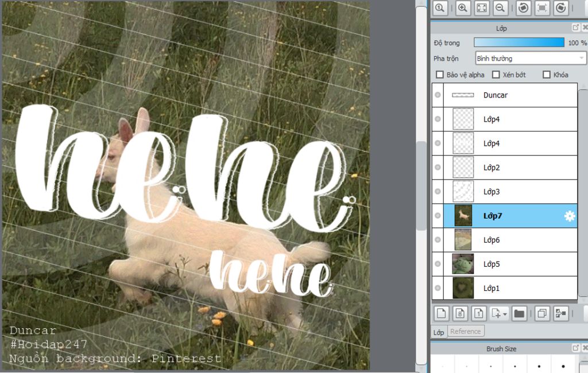Switch to the Lớp tab
This screenshot has width=588, height=373.
(x=439, y=332)
